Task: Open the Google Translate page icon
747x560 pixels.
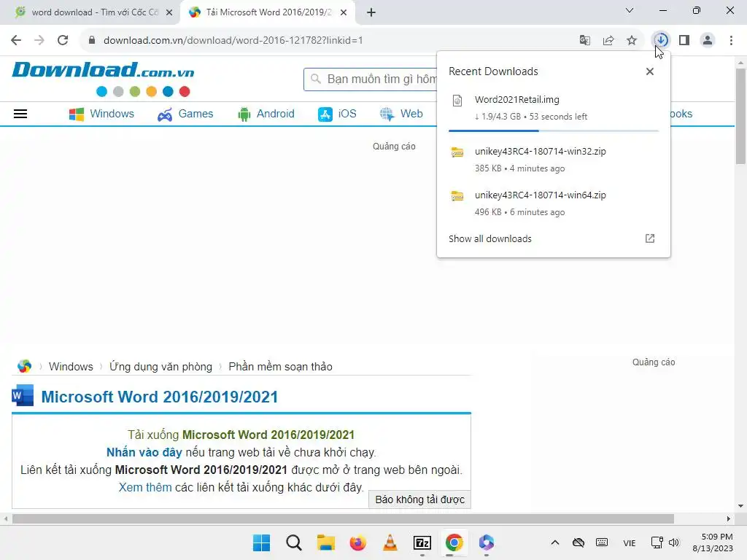Action: coord(585,41)
